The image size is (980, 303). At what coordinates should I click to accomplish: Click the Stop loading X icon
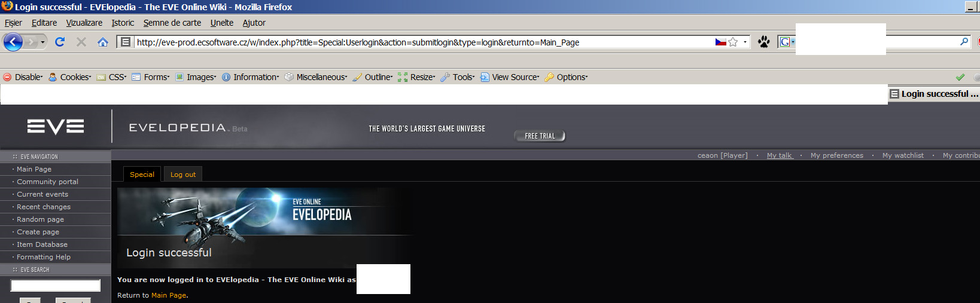[x=81, y=42]
